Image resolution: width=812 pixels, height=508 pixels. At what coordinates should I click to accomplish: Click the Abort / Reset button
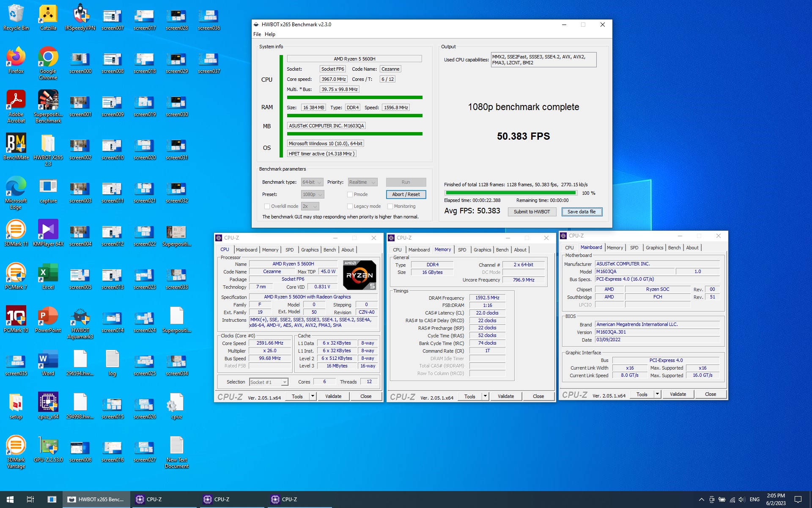[x=406, y=194]
